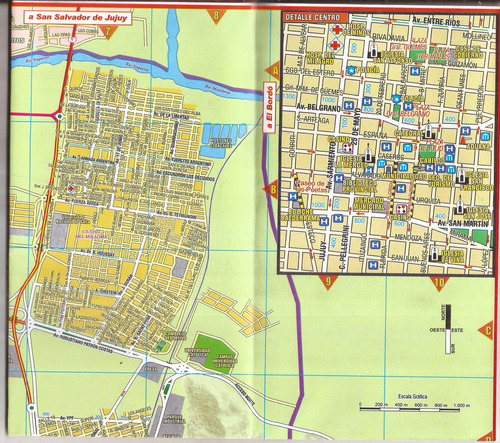The width and height of the screenshot is (500, 443).
Task: Click the BIBLIOTECA PROVINCIAL label
Action: click(x=359, y=186)
